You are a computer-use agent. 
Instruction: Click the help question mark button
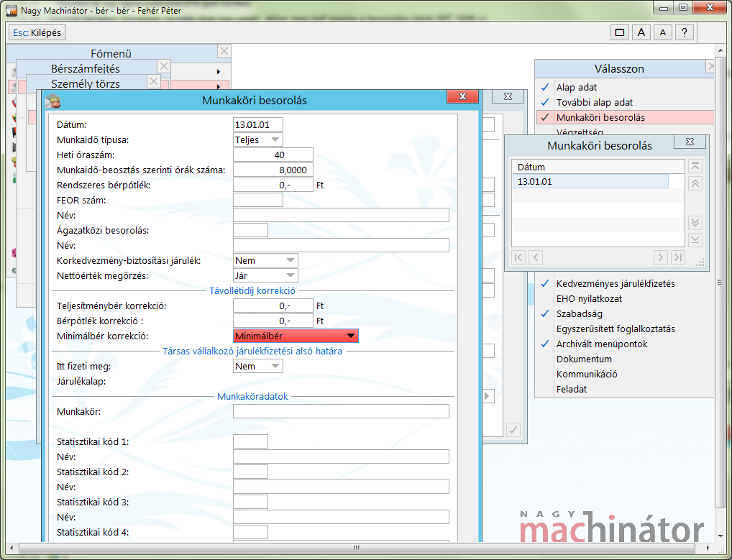click(685, 32)
